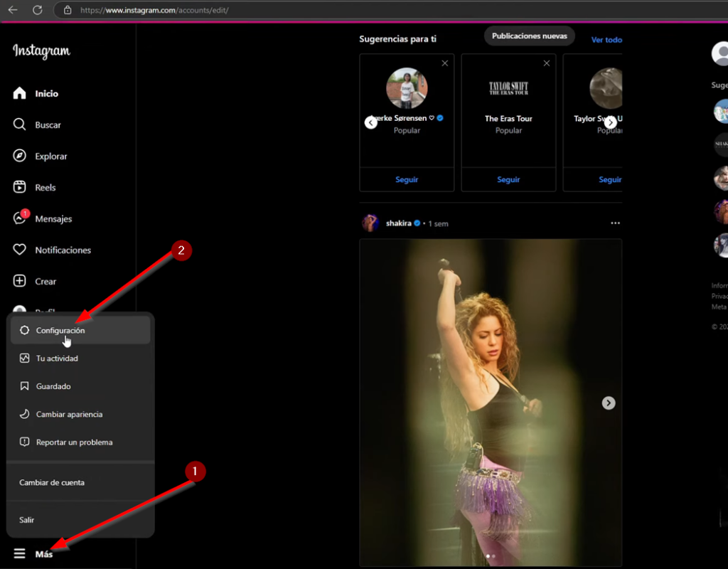Click Mensajes label in sidebar

click(53, 219)
